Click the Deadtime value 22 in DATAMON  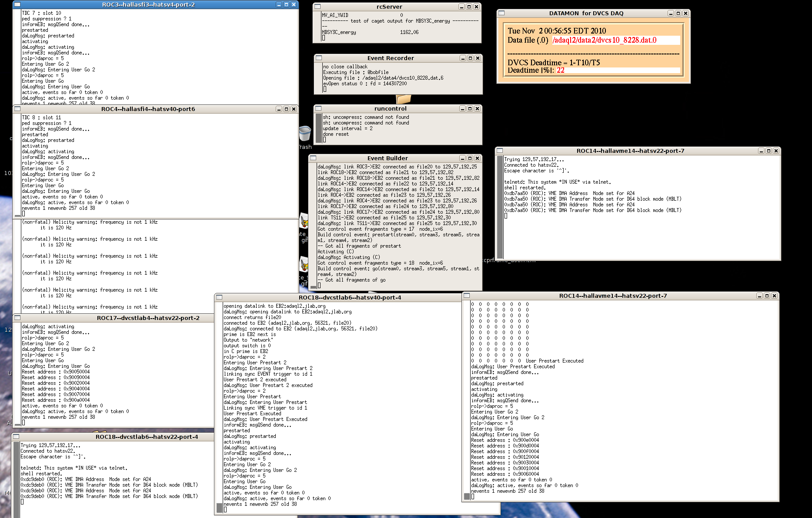[561, 70]
